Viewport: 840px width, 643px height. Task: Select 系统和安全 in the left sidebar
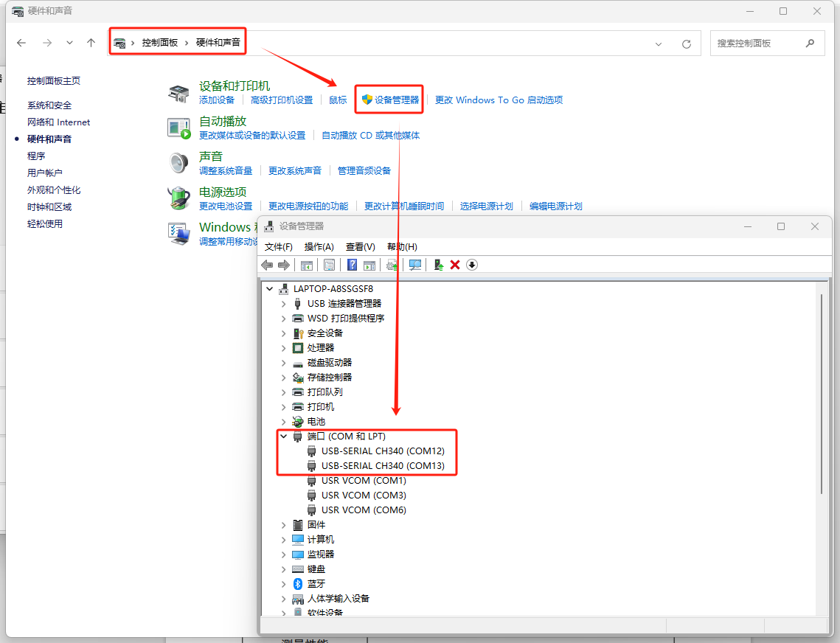[49, 105]
